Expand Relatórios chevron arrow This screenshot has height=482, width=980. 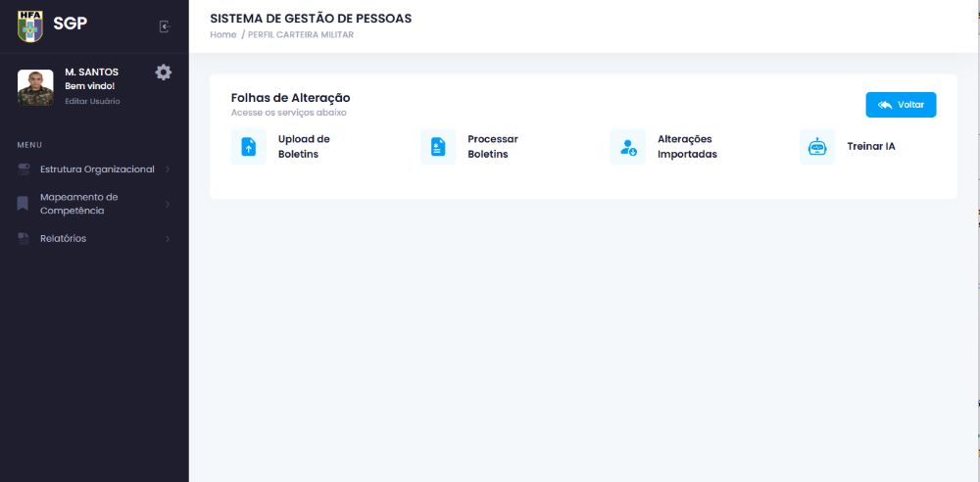(168, 239)
